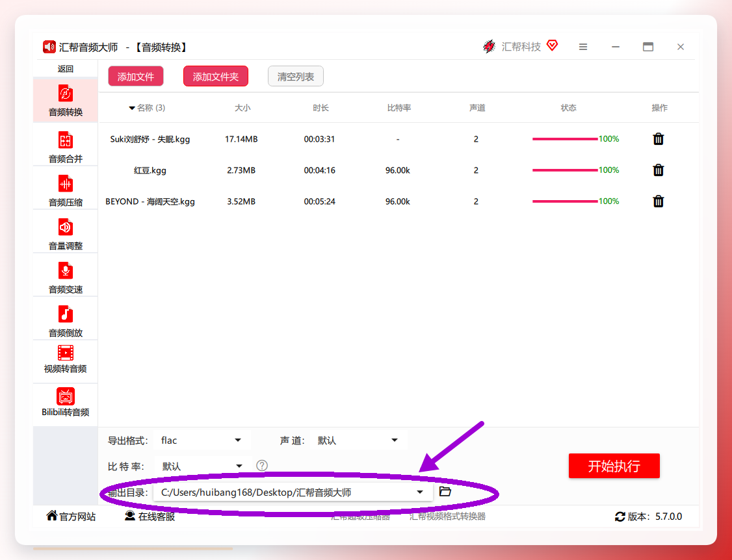
Task: Select the file name 红豆.kgg
Action: click(150, 170)
